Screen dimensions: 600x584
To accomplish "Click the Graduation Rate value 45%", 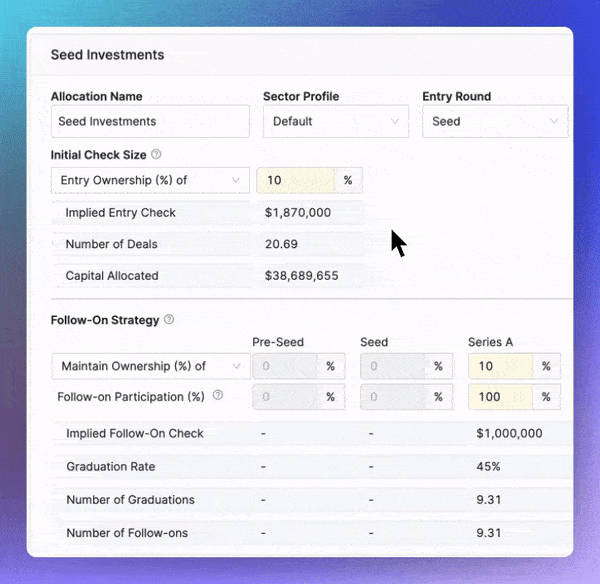I will (x=488, y=467).
